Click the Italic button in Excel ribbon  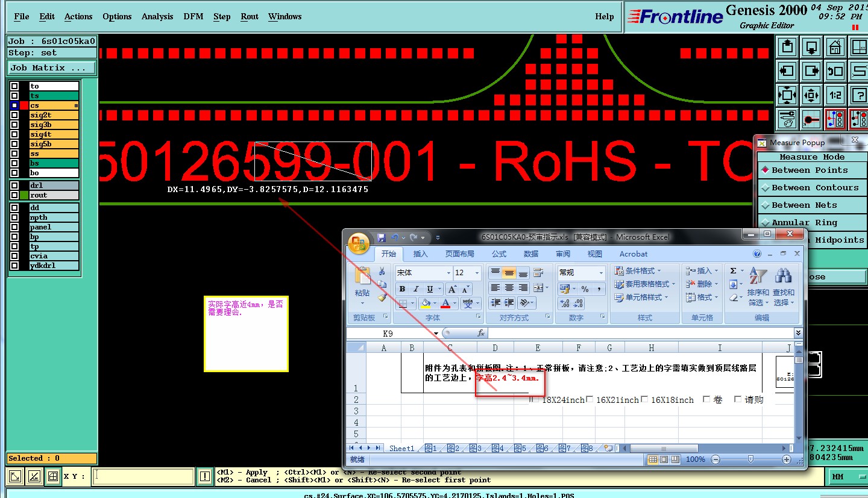pos(416,289)
